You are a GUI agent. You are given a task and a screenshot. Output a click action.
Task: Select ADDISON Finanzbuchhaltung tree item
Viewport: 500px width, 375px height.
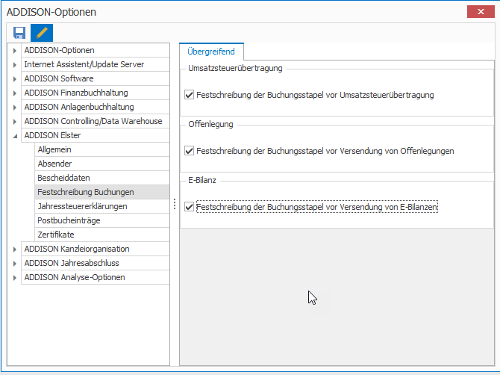click(95, 93)
